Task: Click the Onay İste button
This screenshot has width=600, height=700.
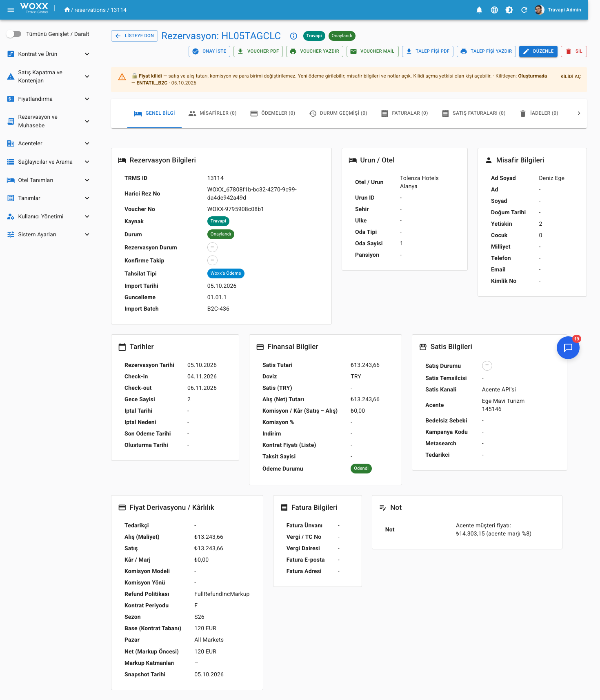Action: point(209,51)
